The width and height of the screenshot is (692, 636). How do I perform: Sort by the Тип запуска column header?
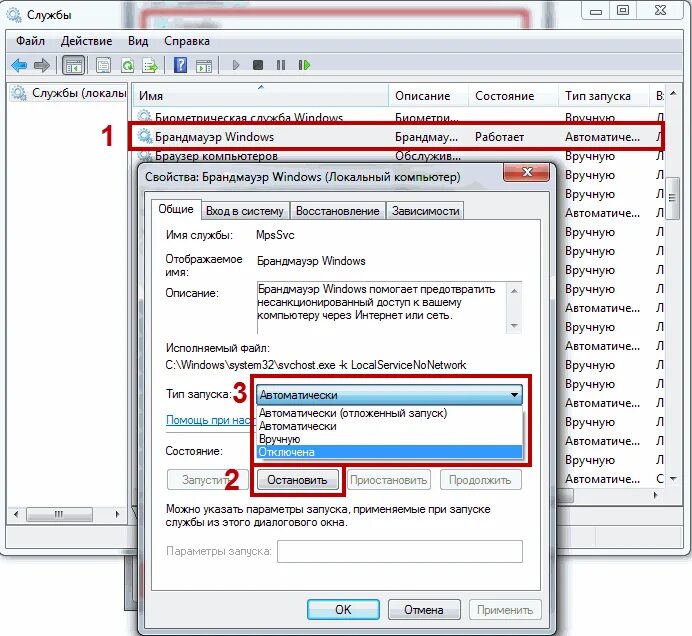[603, 96]
